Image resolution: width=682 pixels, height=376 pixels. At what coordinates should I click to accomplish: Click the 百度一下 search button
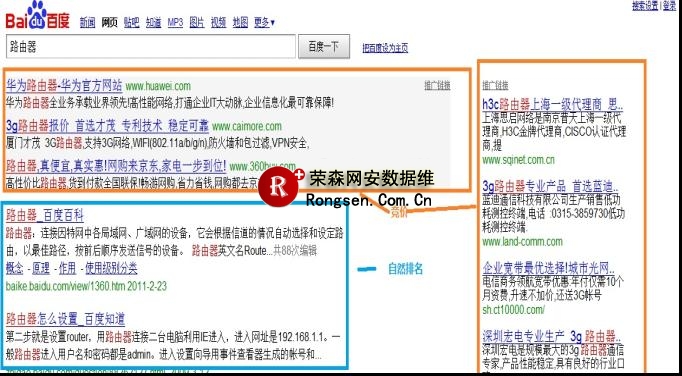pyautogui.click(x=324, y=47)
